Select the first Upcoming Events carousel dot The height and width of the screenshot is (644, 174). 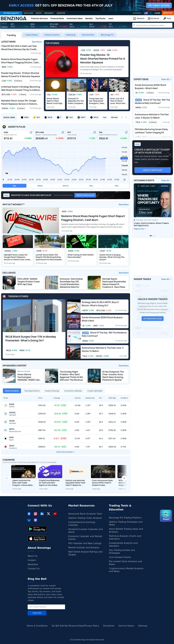(151, 236)
